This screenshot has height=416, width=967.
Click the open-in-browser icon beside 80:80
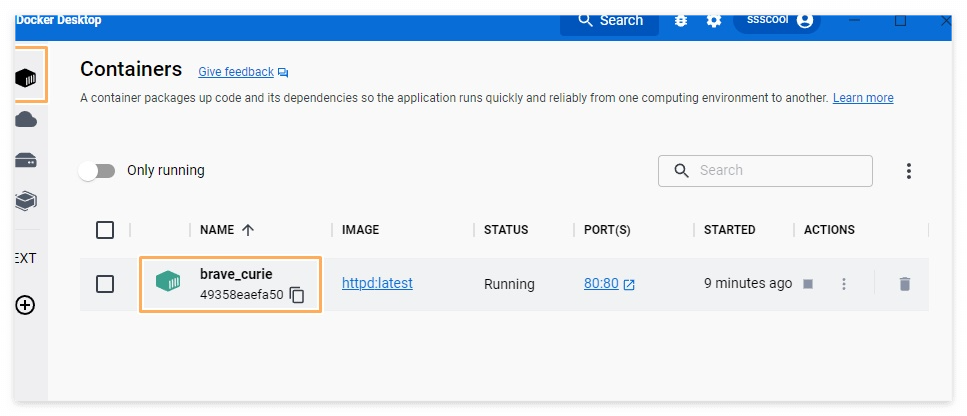pyautogui.click(x=629, y=285)
